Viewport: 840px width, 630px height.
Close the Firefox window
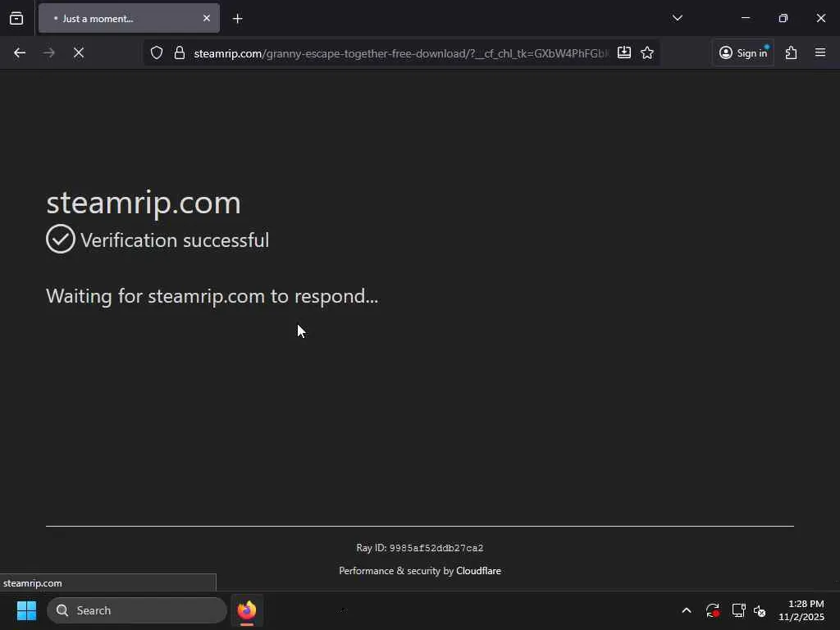coord(820,18)
